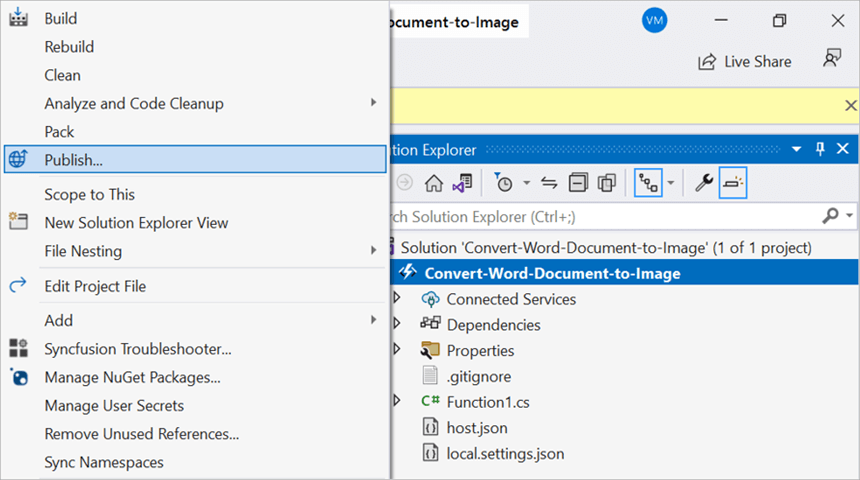
Task: Click the magnifier search icon
Action: click(830, 216)
